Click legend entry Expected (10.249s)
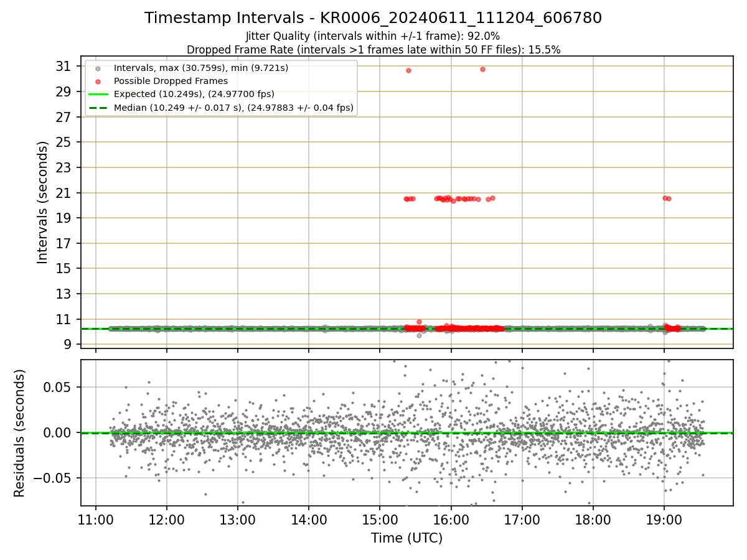Screen dimensions: 747x560 pyautogui.click(x=194, y=95)
